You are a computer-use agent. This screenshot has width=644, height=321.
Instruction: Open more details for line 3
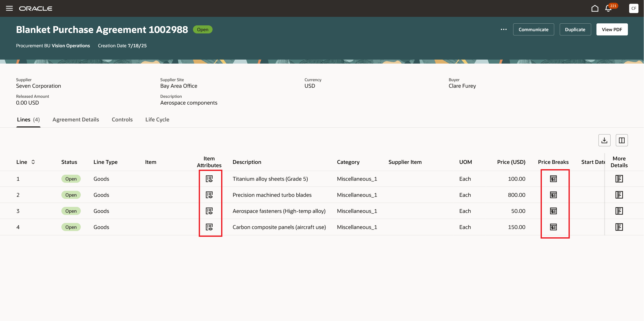click(x=619, y=211)
